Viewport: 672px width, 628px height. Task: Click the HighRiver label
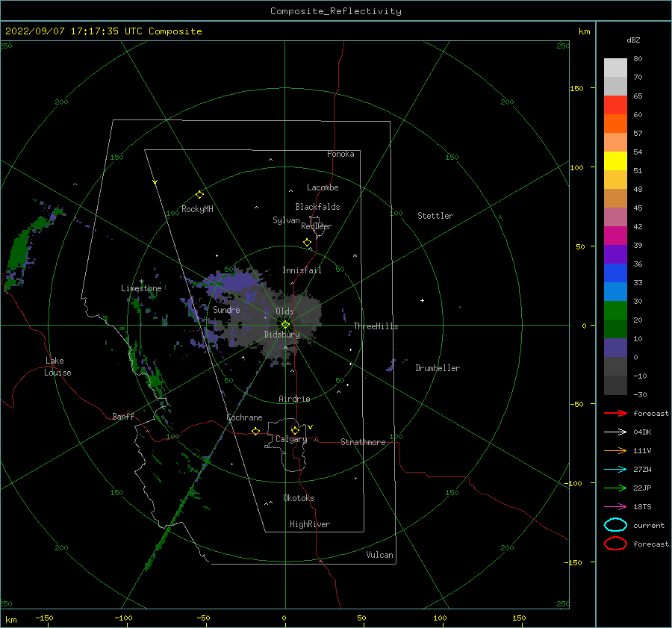(x=310, y=524)
